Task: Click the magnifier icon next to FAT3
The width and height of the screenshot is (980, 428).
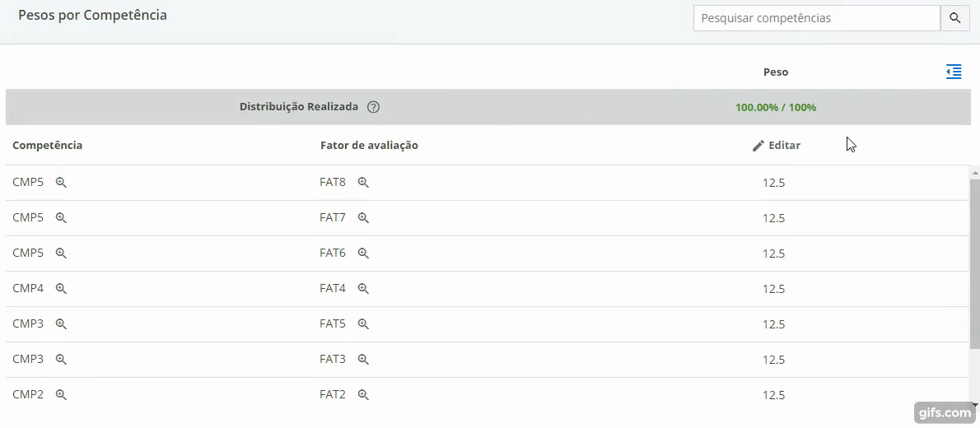Action: pos(363,360)
